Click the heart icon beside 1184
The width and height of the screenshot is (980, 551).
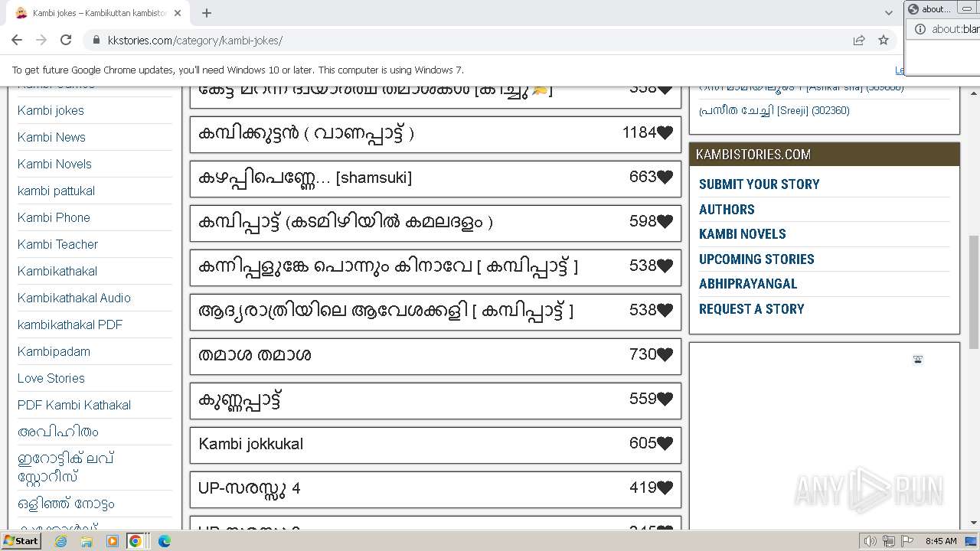(x=665, y=133)
